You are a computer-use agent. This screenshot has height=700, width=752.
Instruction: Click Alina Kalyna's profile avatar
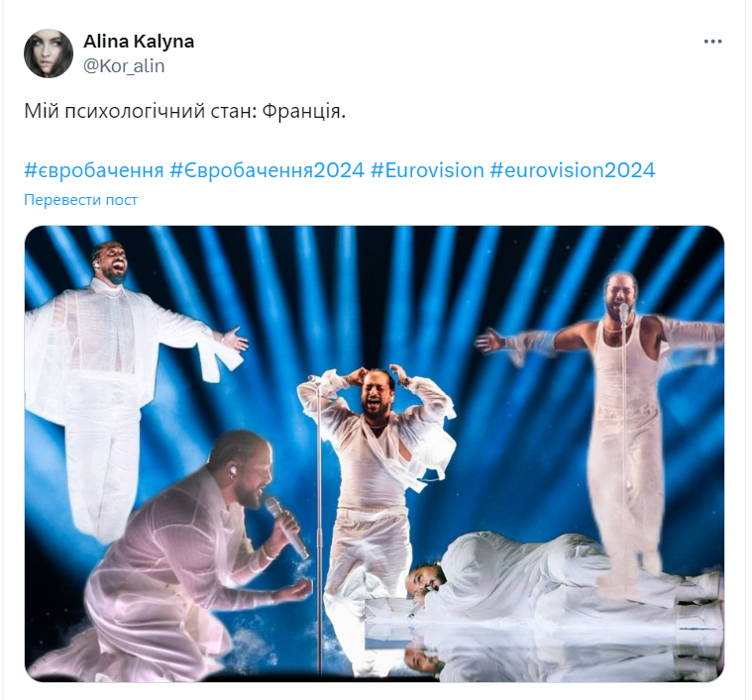tap(49, 53)
